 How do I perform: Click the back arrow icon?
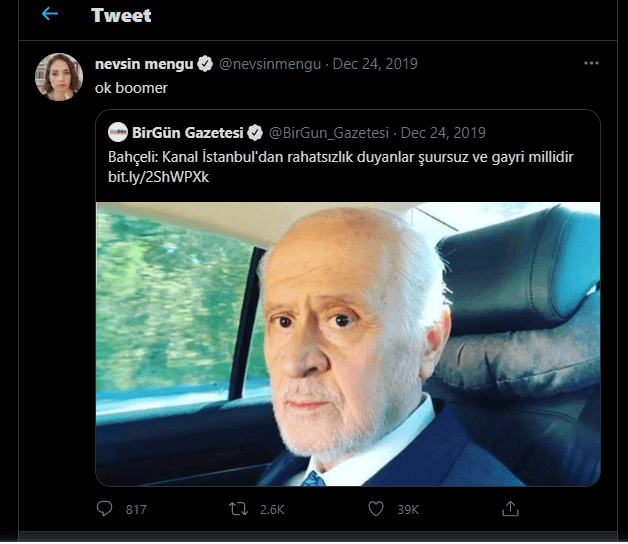tap(50, 15)
